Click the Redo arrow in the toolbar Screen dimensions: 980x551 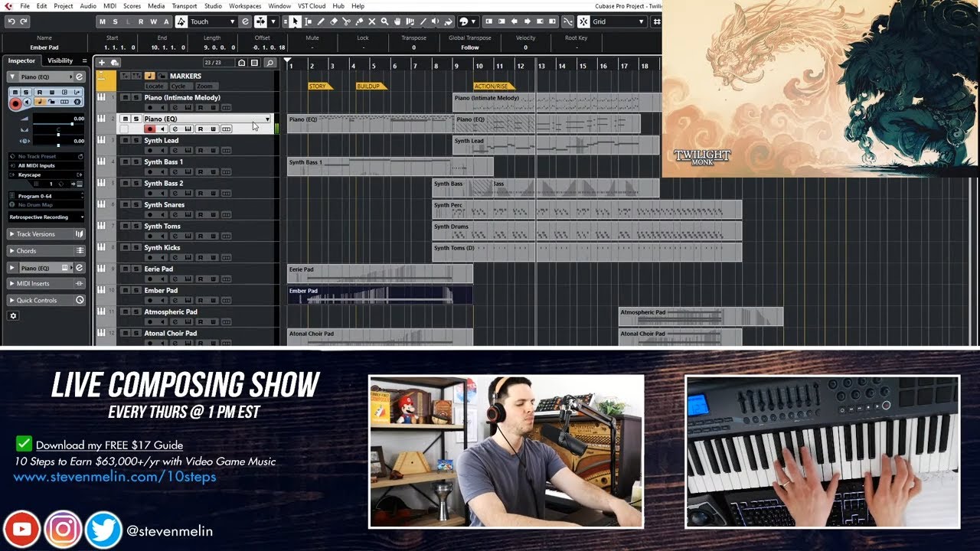(24, 21)
